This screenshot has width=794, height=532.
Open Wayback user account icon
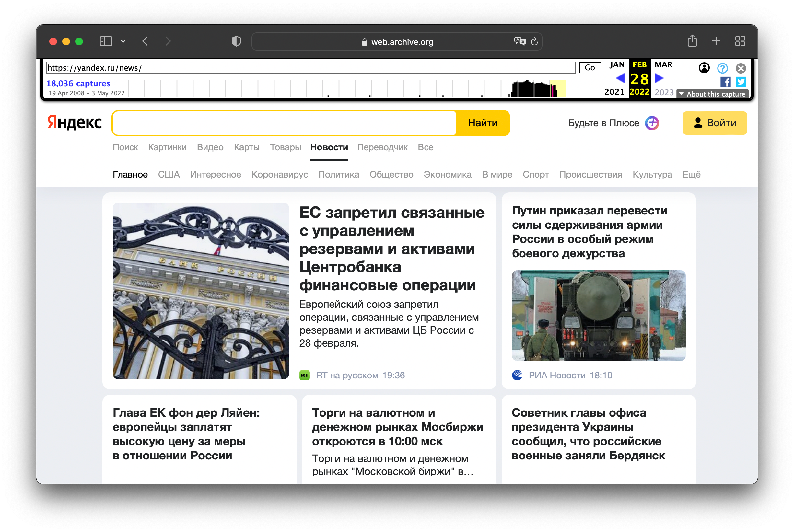[704, 68]
